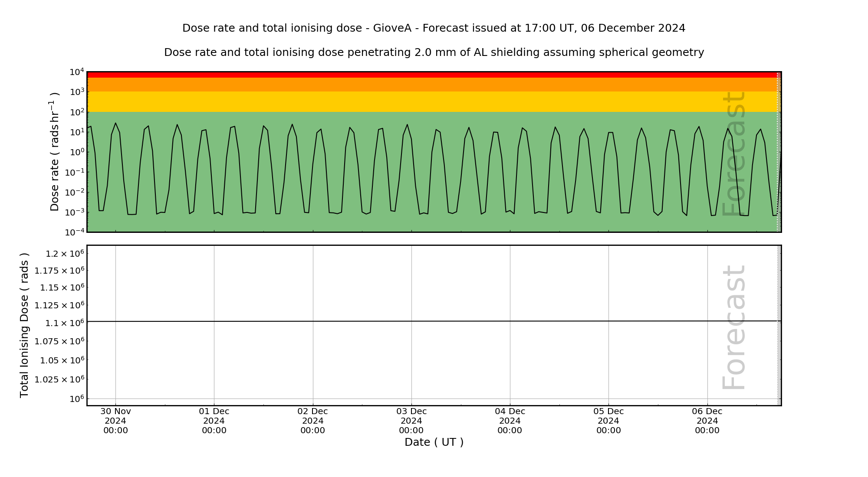Click the 30 Nov 2024 date tick label
Screen dimensions: 868x477
tap(115, 421)
